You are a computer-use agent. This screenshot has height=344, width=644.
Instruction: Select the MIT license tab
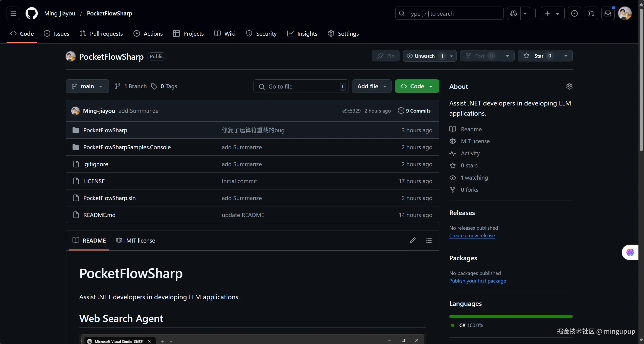coord(135,241)
